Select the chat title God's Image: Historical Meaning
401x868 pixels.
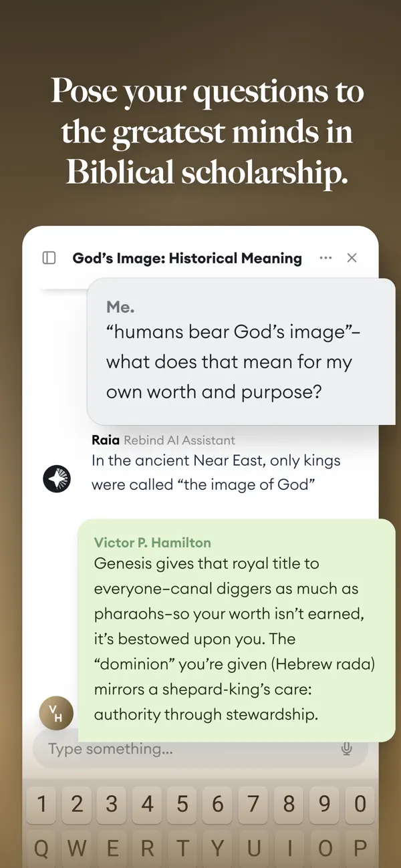click(186, 258)
